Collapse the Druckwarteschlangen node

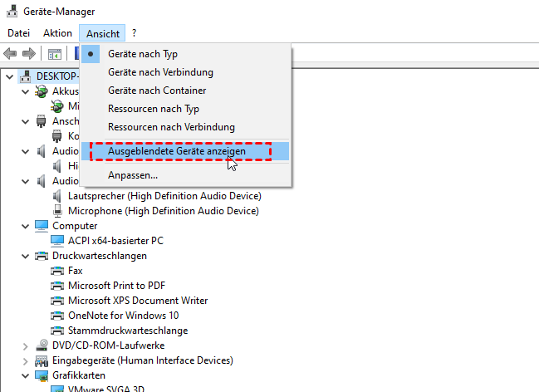(23, 256)
